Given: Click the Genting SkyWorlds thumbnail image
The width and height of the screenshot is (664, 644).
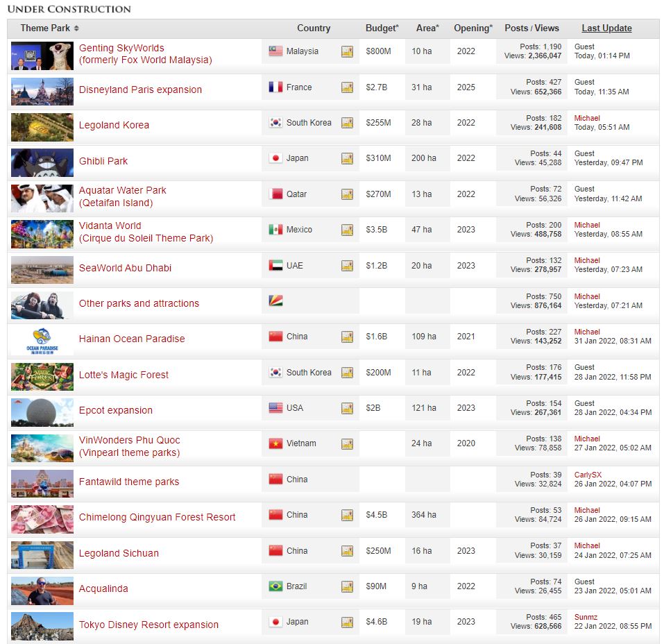Looking at the screenshot, I should tap(42, 56).
